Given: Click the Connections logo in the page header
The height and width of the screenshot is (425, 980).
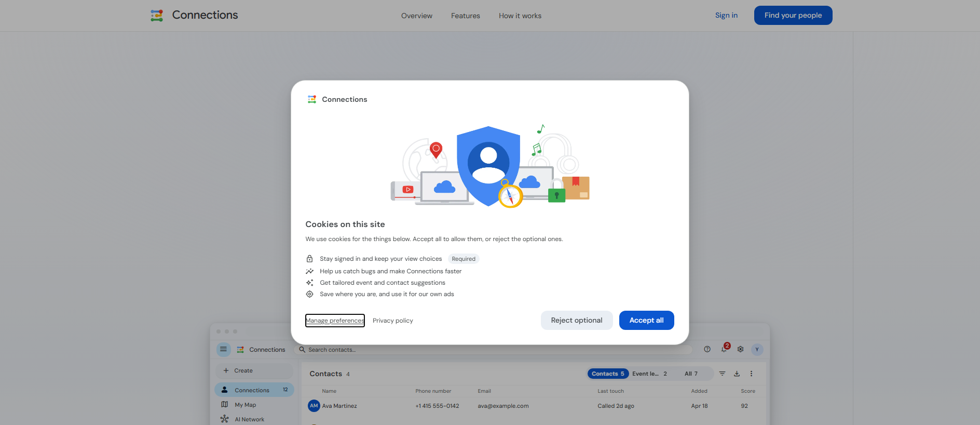Looking at the screenshot, I should [x=194, y=16].
